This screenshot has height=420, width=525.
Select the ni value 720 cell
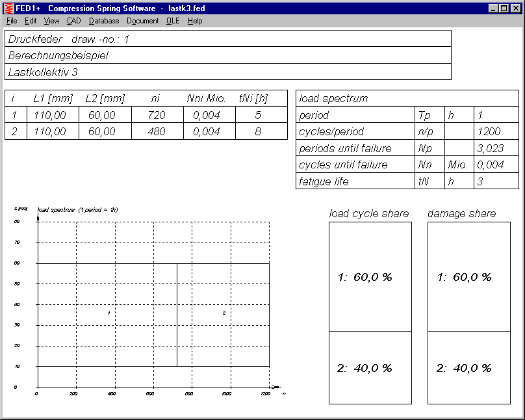[157, 115]
